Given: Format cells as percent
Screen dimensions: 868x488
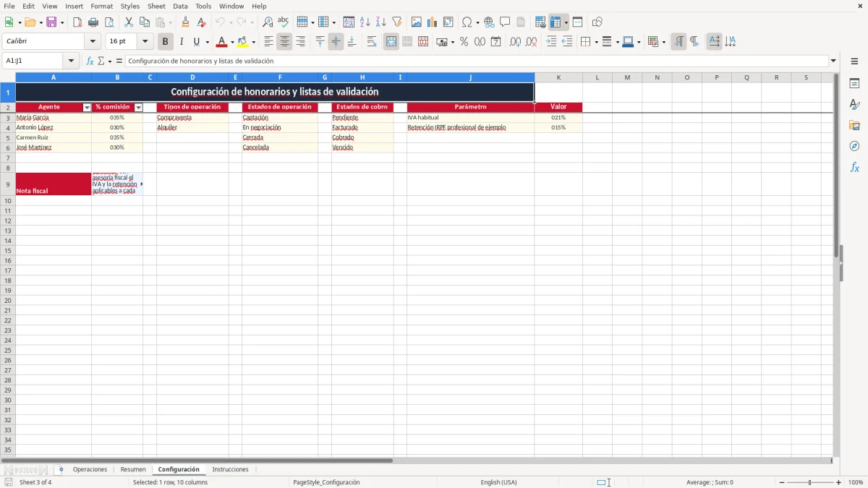Looking at the screenshot, I should [x=464, y=42].
